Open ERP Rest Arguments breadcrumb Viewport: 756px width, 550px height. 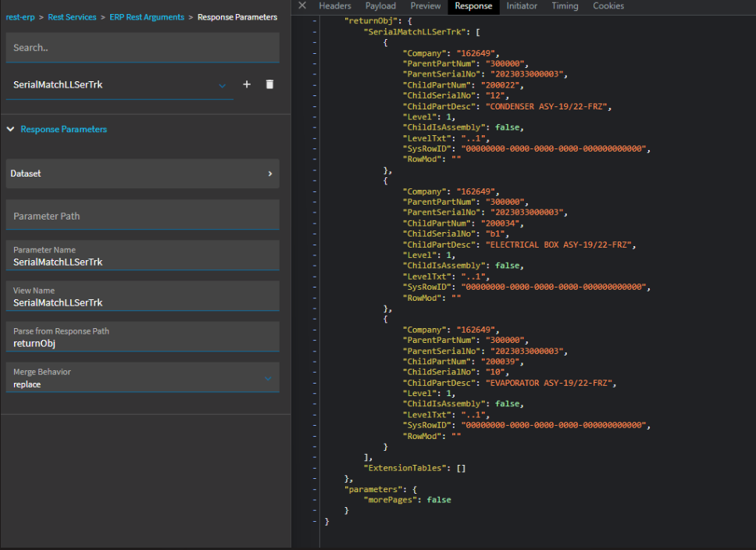[x=147, y=17]
